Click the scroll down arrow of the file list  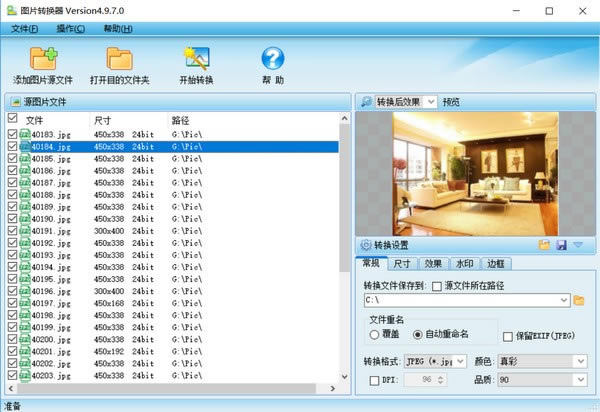[344, 376]
